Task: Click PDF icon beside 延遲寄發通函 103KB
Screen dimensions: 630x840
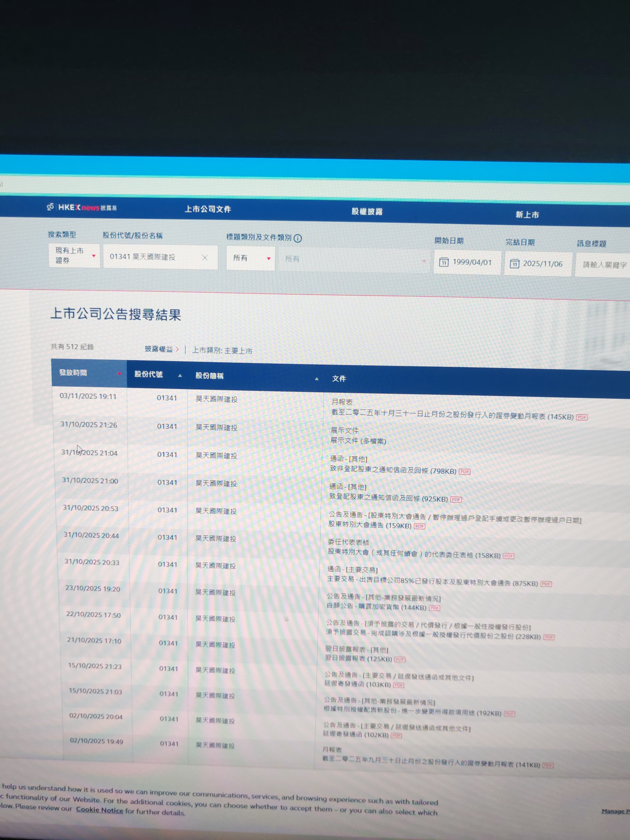Action: pos(399,685)
